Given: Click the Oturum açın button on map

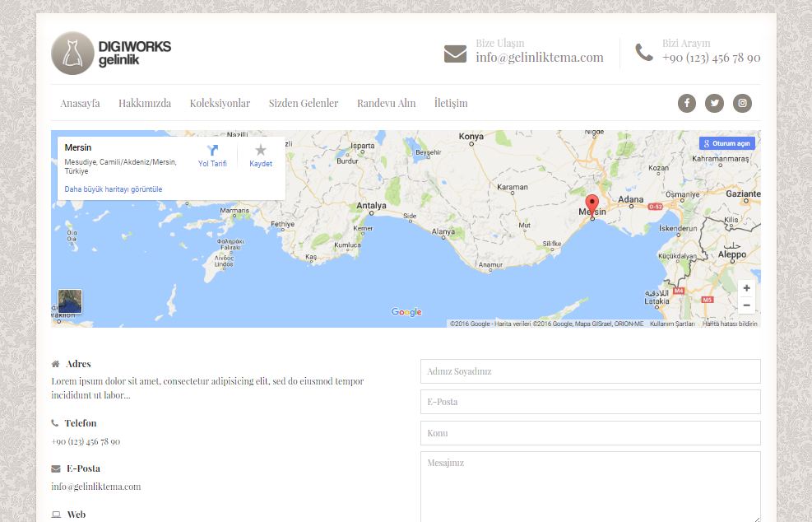Looking at the screenshot, I should (727, 143).
